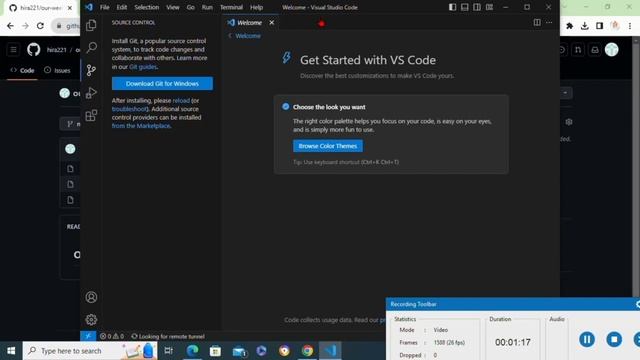Open Mail app from taskbar
Image resolution: width=640 pixels, height=360 pixels.
(x=239, y=351)
